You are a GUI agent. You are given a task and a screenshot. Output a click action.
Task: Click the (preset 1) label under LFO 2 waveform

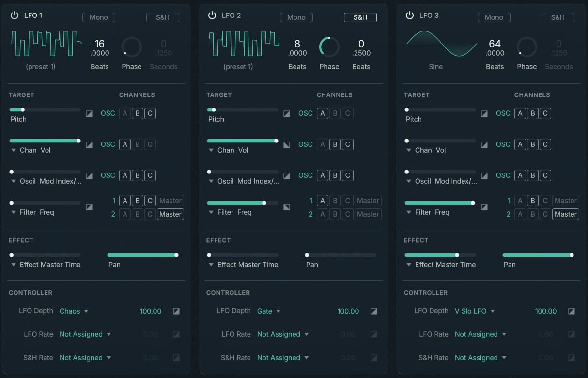238,66
